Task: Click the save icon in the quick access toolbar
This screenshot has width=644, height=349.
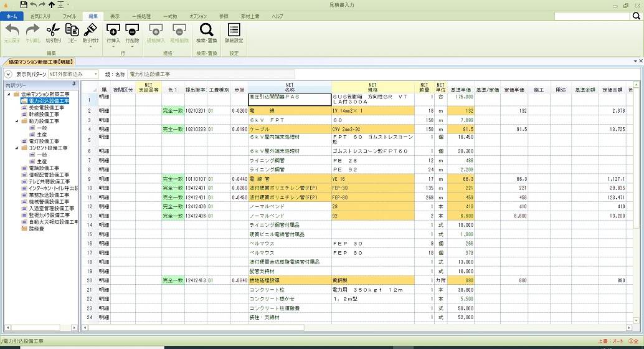Action: point(24,5)
